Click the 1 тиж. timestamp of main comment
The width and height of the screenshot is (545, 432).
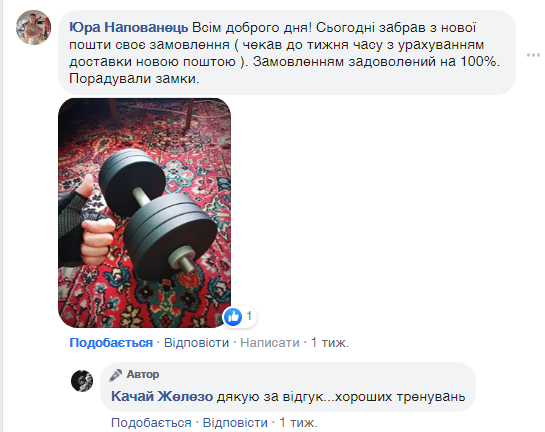click(330, 343)
